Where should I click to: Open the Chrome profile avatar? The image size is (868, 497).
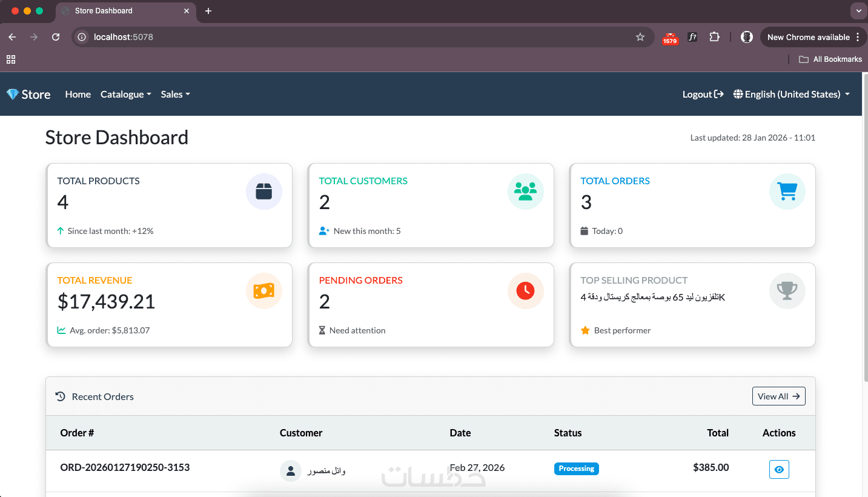(747, 37)
